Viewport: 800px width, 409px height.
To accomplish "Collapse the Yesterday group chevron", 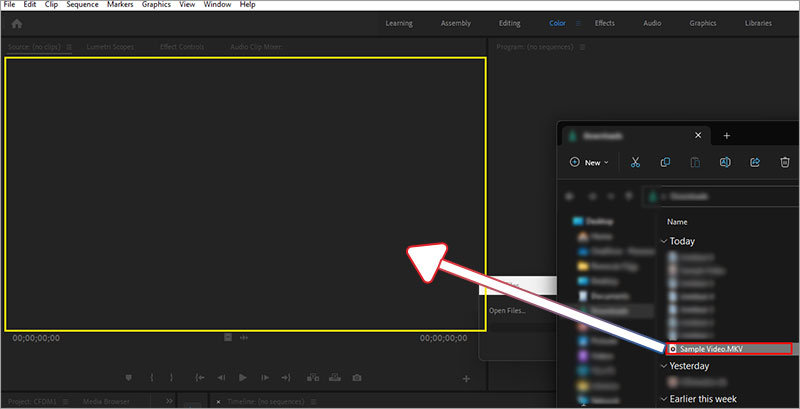I will [x=664, y=366].
